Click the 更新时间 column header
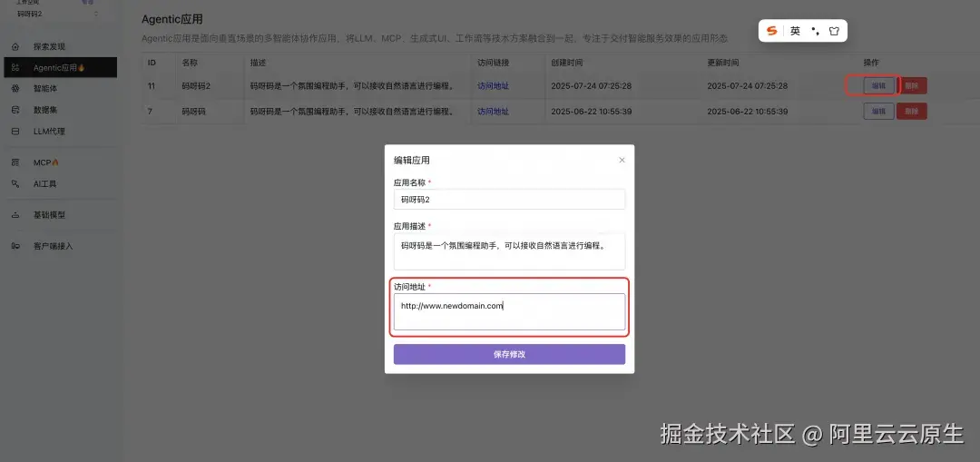The width and height of the screenshot is (980, 462). [x=724, y=64]
